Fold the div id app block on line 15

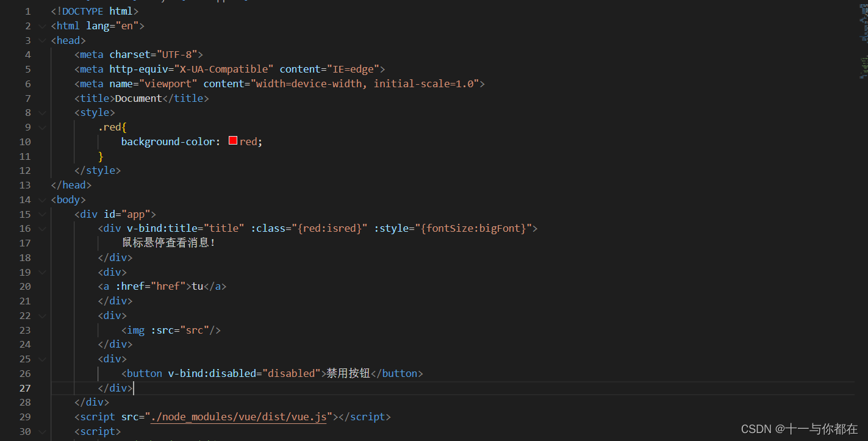tap(41, 215)
